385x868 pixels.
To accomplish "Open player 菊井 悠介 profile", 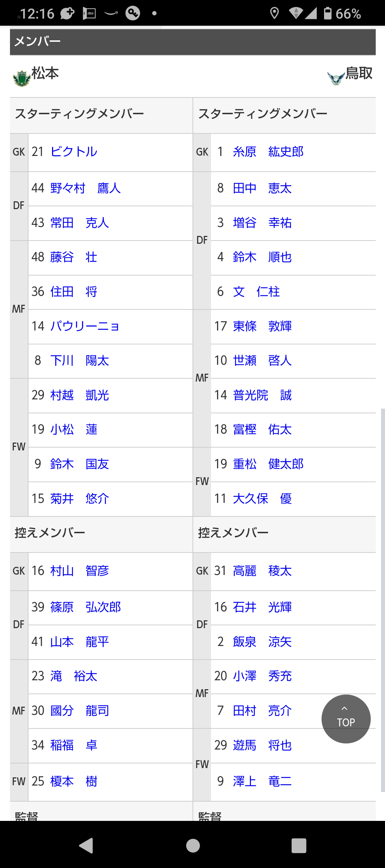I will [79, 499].
